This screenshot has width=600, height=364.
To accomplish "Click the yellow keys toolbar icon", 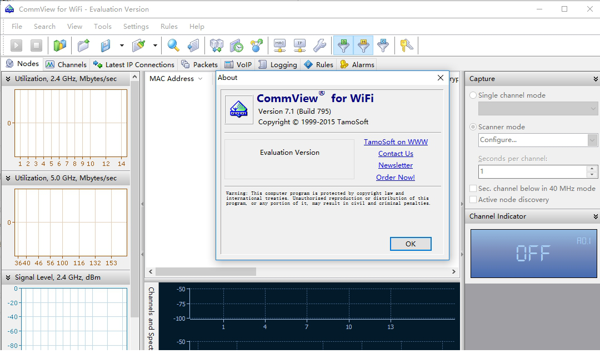I will 406,46.
